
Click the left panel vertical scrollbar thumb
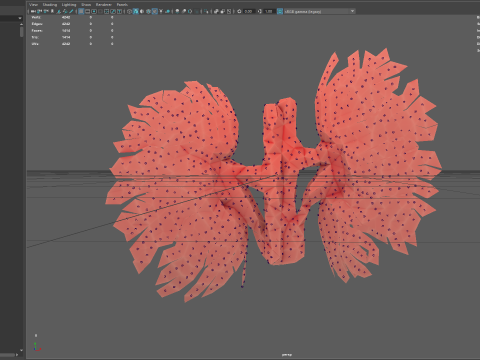(21, 32)
